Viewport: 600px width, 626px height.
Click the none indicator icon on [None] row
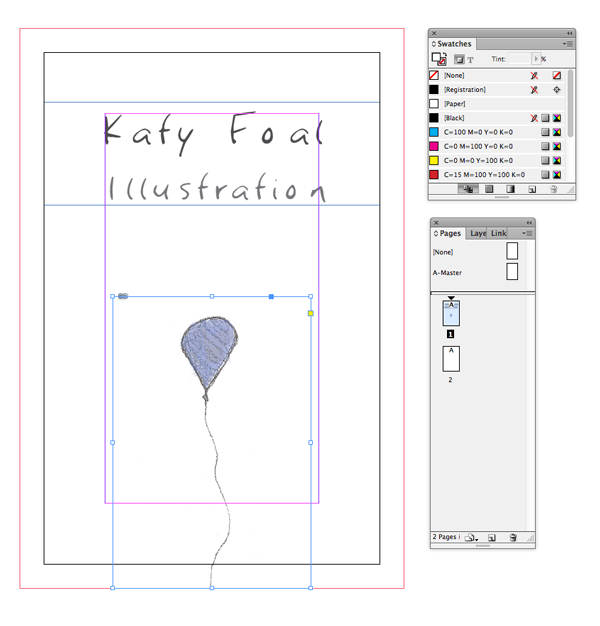tap(556, 75)
